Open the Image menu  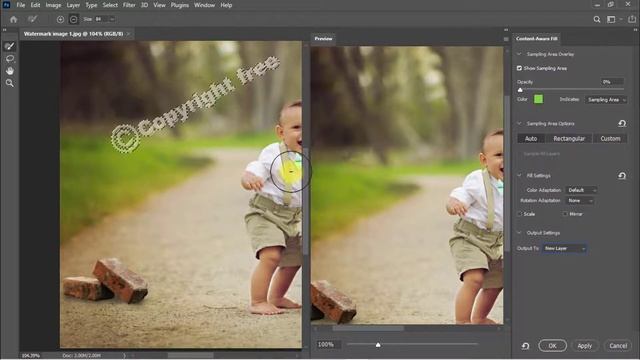(53, 5)
